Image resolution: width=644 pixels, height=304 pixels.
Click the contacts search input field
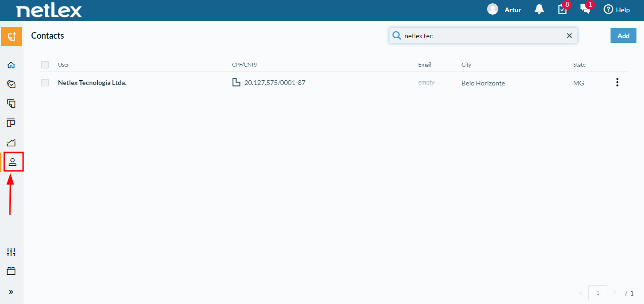point(483,35)
